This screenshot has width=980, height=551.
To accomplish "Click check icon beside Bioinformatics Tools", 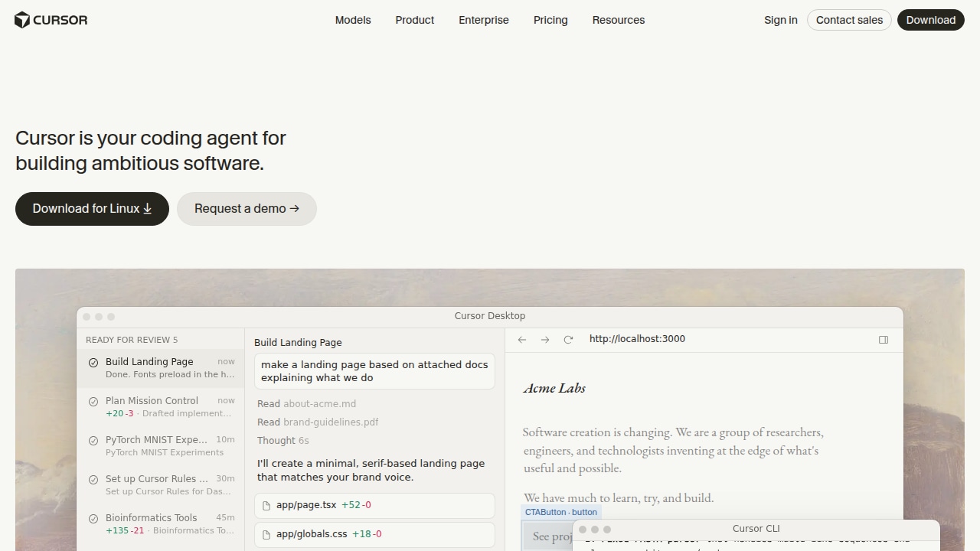I will pos(93,519).
